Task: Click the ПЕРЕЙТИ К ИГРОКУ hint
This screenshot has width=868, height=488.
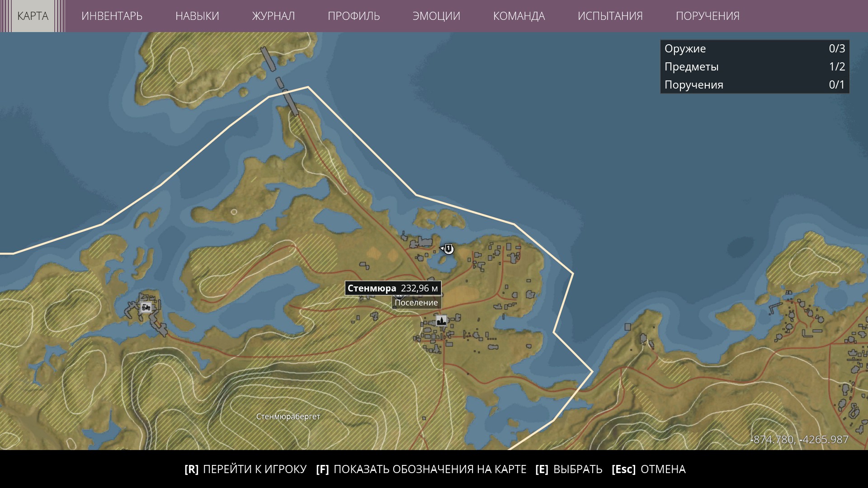Action: [x=245, y=469]
